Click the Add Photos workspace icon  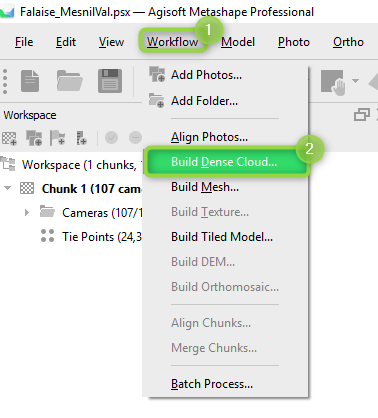coord(34,138)
